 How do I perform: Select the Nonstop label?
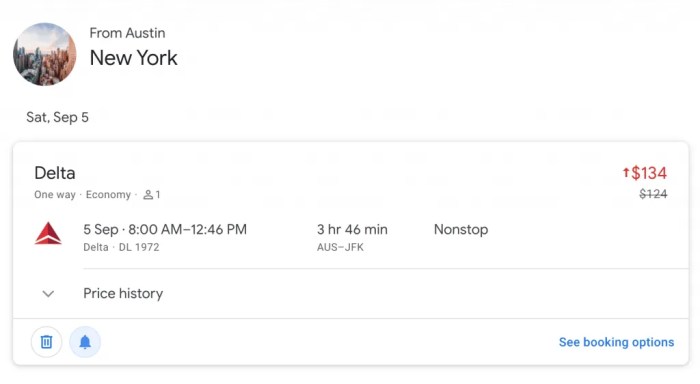pos(461,230)
